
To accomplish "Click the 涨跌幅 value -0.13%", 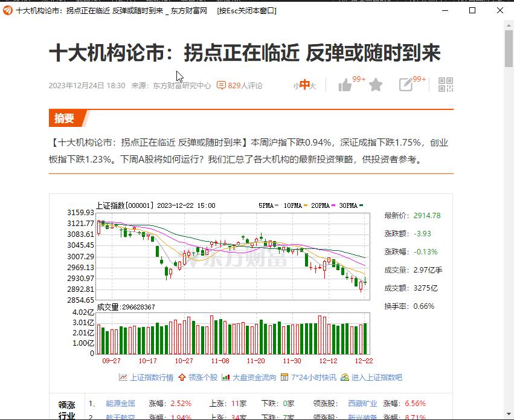I will [425, 252].
